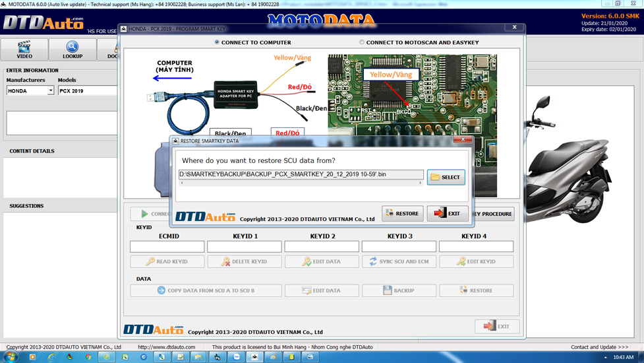Image resolution: width=644 pixels, height=363 pixels.
Task: Select CONNECT TO MOTOSCAN AND EASYKEY option
Action: click(x=361, y=42)
